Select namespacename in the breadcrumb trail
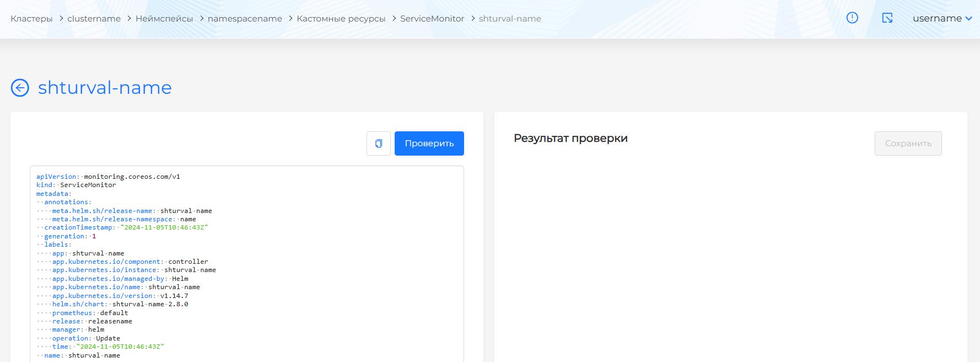This screenshot has width=980, height=362. click(x=245, y=19)
